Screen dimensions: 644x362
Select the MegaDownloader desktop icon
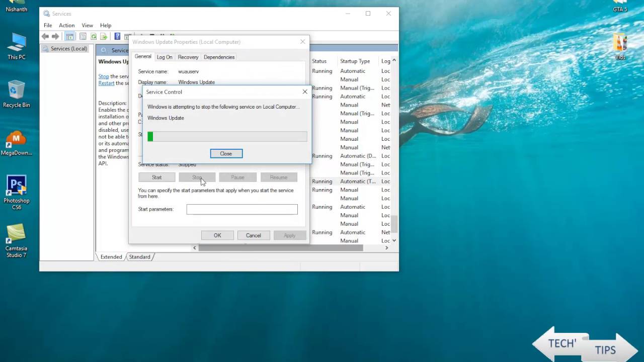(17, 143)
